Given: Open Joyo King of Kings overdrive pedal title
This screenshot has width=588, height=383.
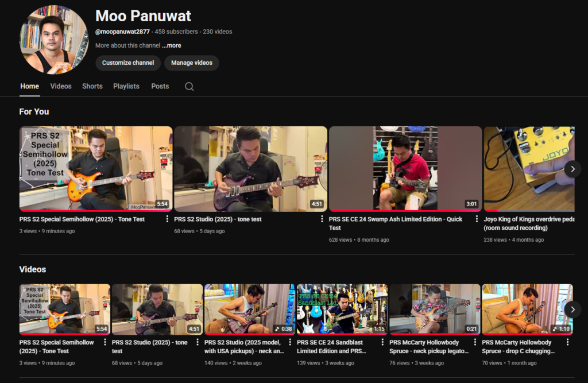Looking at the screenshot, I should click(x=529, y=223).
